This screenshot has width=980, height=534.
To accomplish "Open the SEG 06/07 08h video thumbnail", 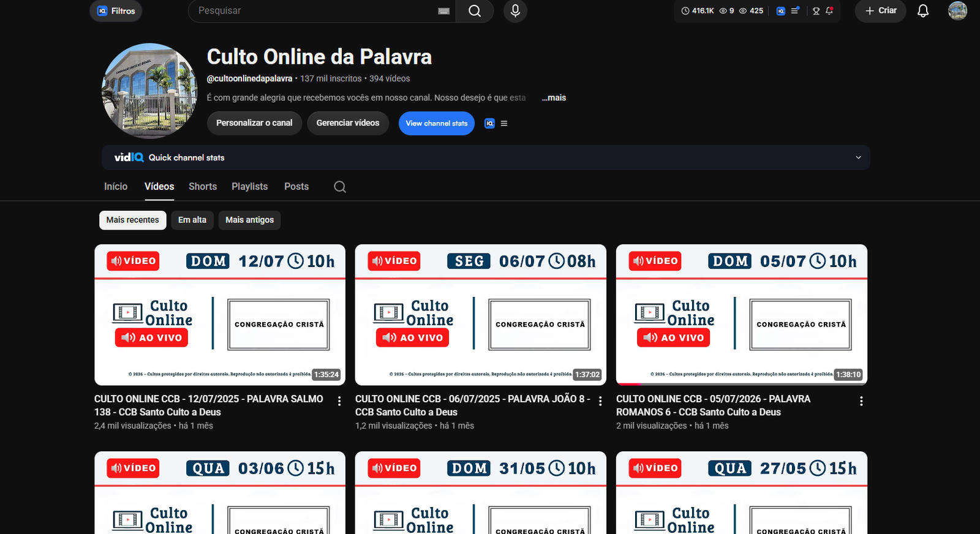I will click(x=481, y=315).
